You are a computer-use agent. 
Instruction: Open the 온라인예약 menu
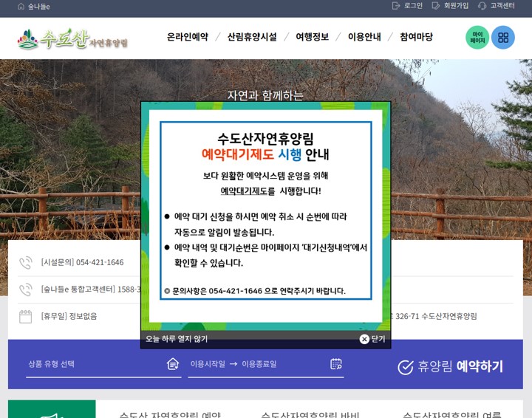pyautogui.click(x=187, y=37)
